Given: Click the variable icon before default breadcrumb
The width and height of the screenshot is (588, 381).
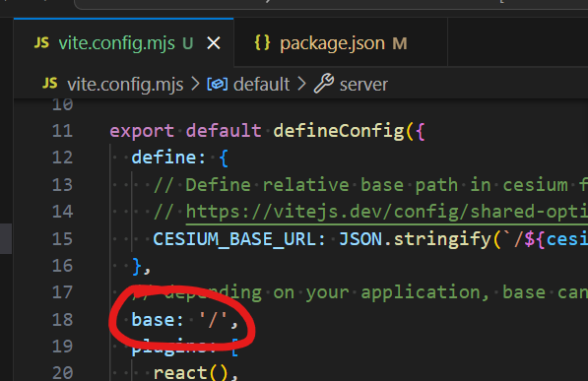Looking at the screenshot, I should tap(218, 84).
